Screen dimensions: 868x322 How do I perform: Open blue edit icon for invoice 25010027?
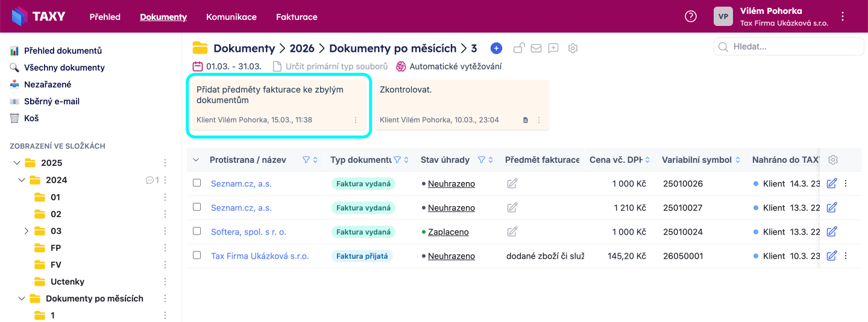point(832,207)
